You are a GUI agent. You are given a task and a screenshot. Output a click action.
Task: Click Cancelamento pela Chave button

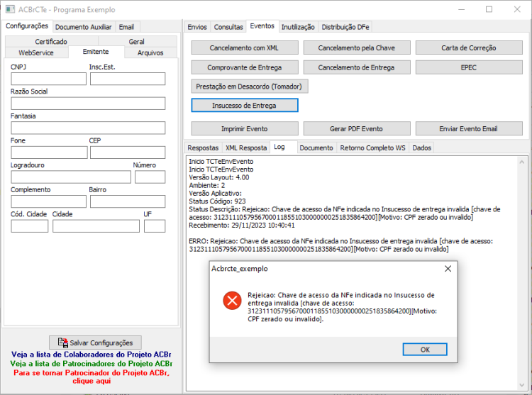coord(357,48)
